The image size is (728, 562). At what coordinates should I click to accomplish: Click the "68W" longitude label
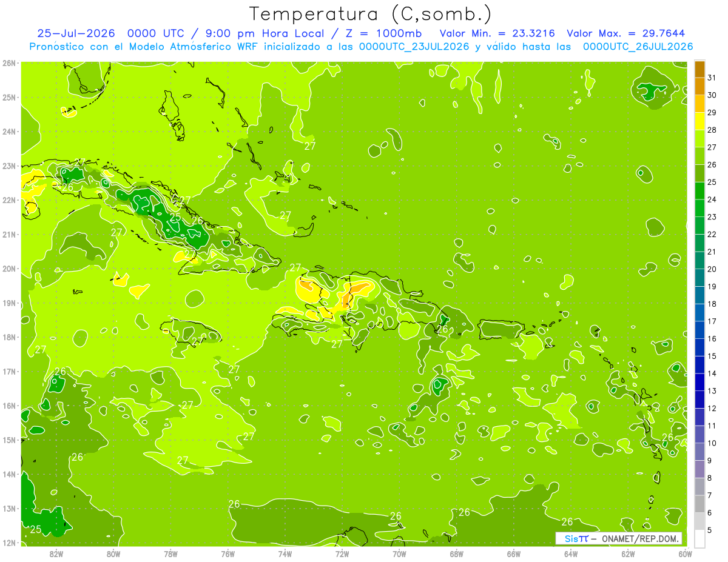pos(456,554)
